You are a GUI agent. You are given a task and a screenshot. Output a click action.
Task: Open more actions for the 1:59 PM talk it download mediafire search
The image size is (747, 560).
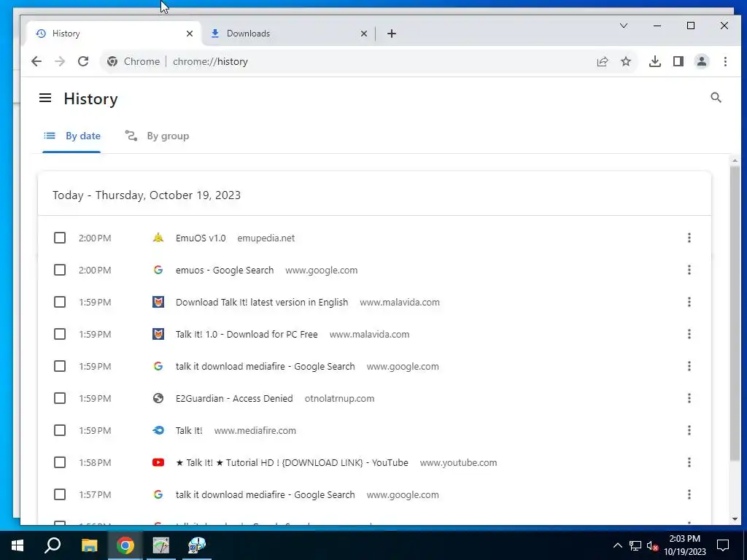coord(689,366)
